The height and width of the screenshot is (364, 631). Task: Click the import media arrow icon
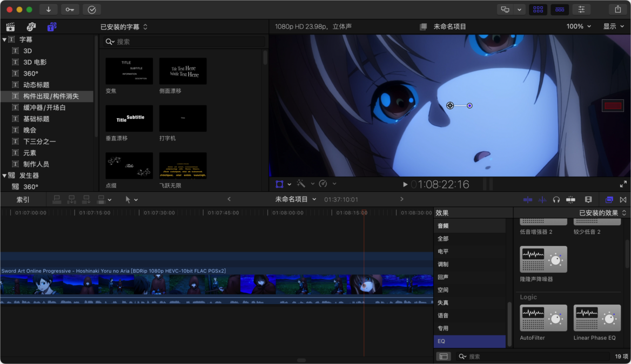point(49,9)
